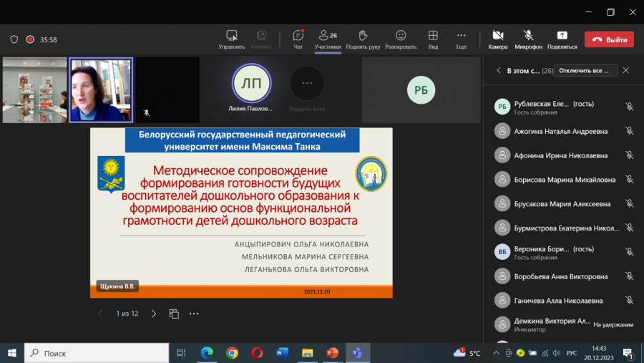This screenshot has width=644, height=363.
Task: Click the slide grid view icon
Action: 174,314
